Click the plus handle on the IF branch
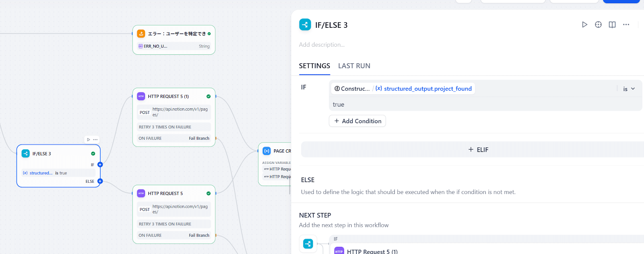Screen dimensions: 644x254 point(100,165)
